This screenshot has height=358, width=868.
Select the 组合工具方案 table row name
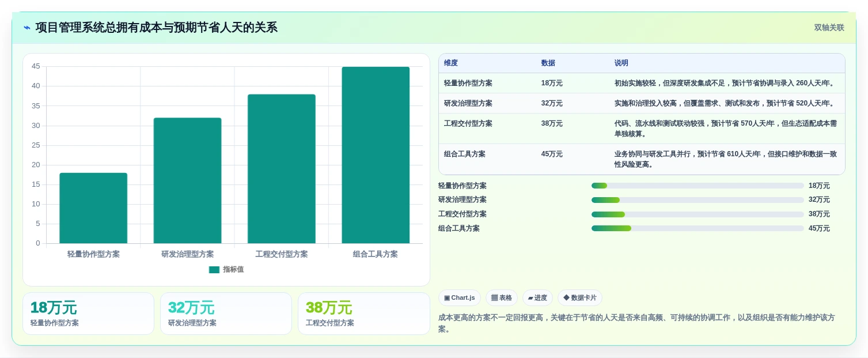click(x=465, y=154)
